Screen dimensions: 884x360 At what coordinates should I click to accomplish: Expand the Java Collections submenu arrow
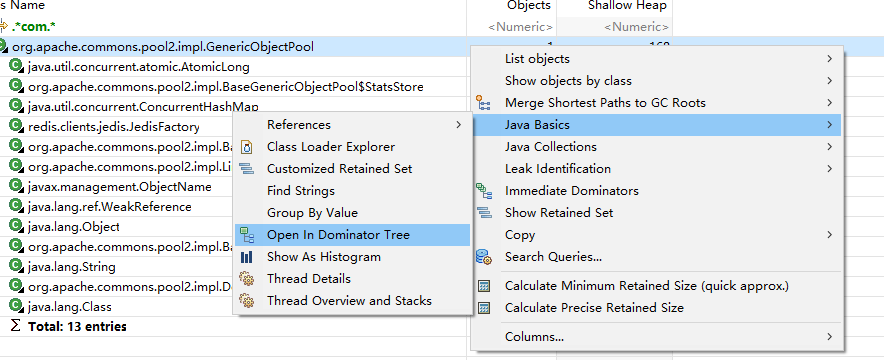tap(829, 146)
